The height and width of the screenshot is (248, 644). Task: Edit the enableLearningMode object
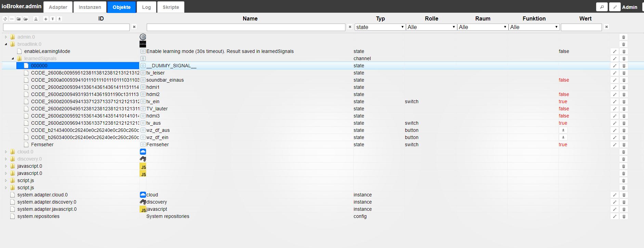click(615, 52)
